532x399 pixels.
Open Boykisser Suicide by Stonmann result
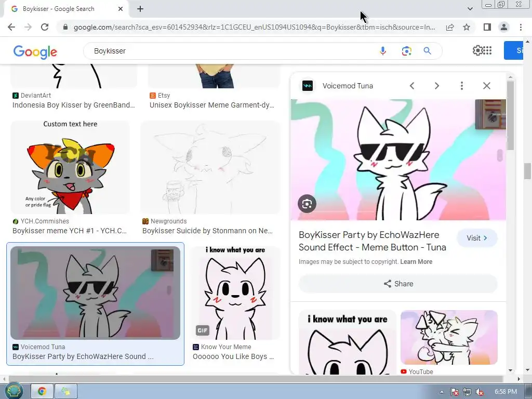coord(207,231)
